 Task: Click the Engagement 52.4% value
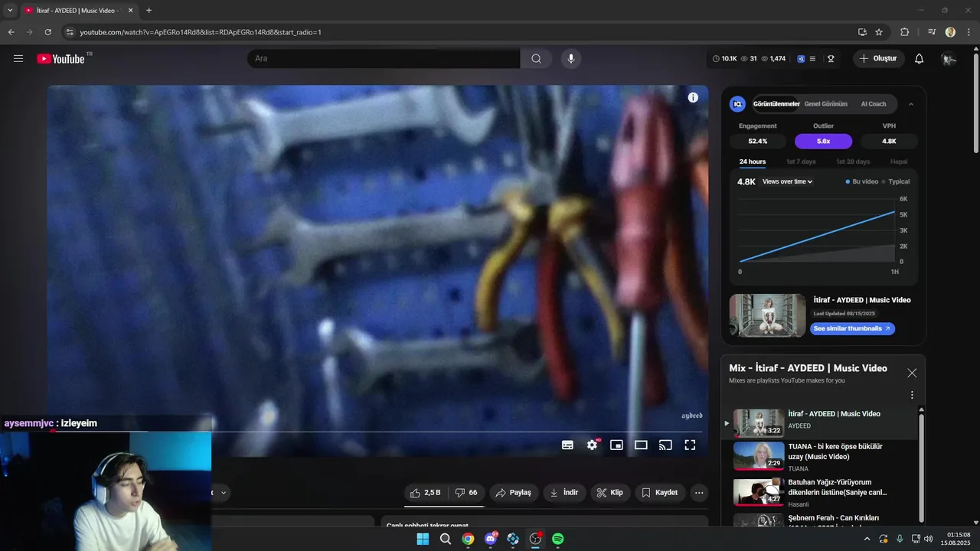click(757, 142)
